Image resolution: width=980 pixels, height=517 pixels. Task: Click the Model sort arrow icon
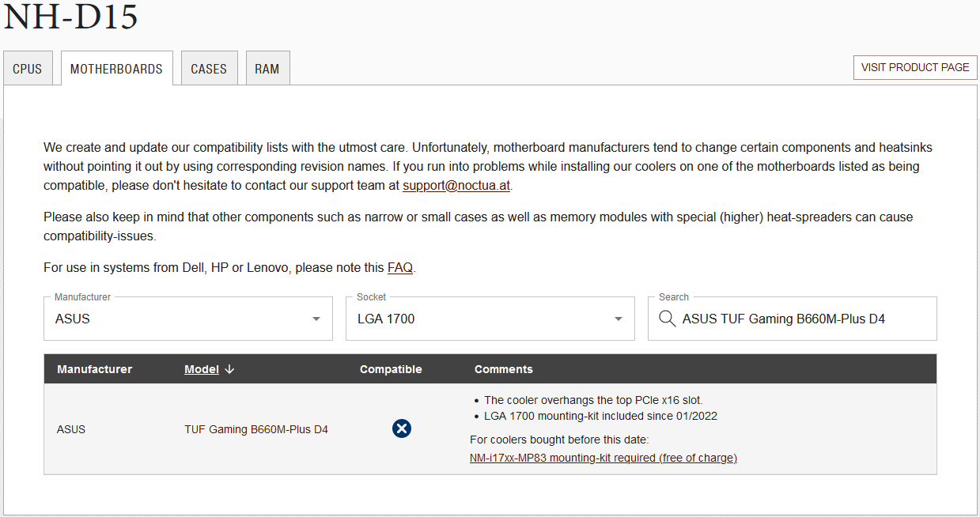click(229, 369)
